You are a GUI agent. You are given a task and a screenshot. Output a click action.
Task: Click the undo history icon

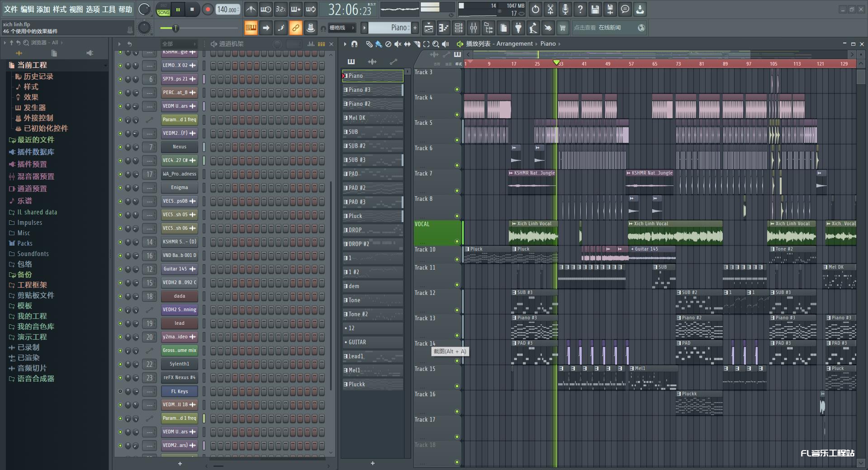tap(536, 9)
